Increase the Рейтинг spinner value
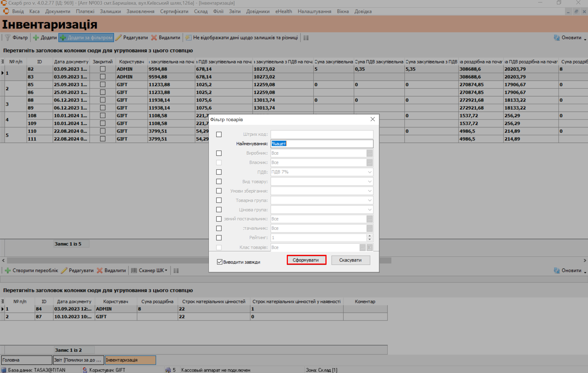Viewport: 588px width, 373px height. point(370,236)
